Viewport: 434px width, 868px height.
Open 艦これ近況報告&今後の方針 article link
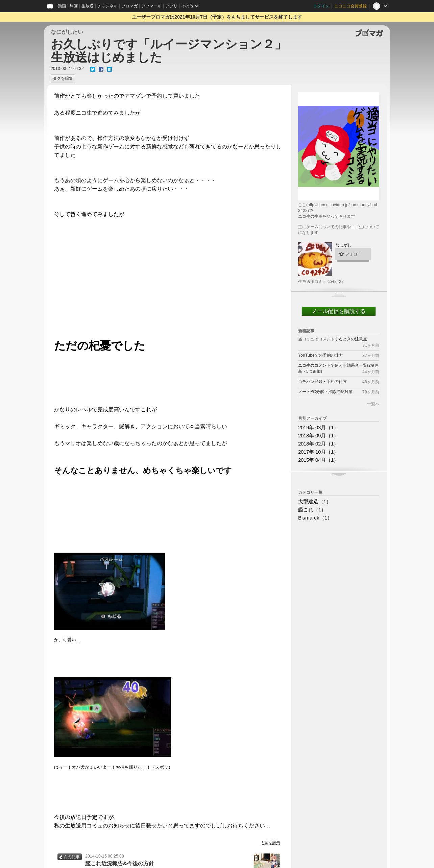coord(120,863)
